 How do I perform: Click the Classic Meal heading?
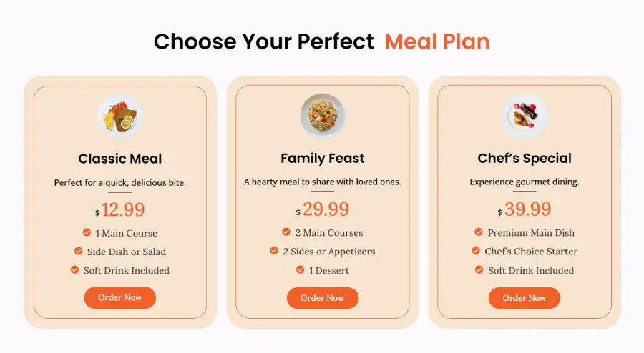click(x=120, y=159)
